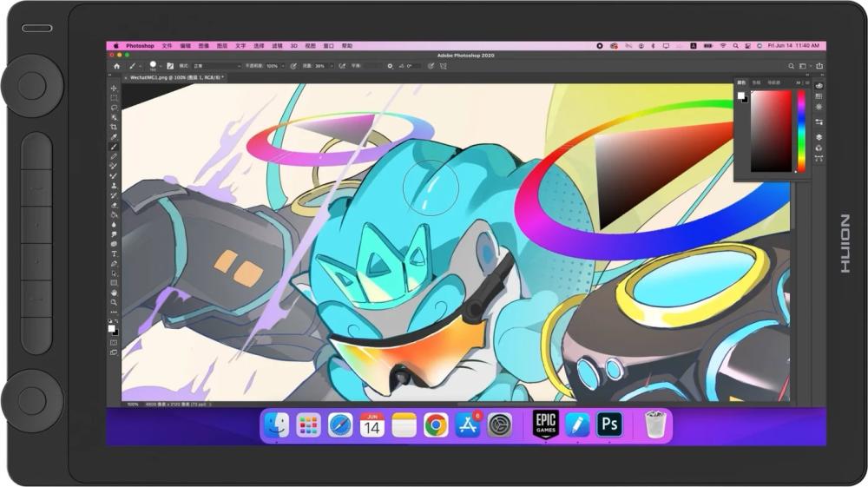The height and width of the screenshot is (487, 868).
Task: Select the Lasso tool
Action: click(114, 108)
